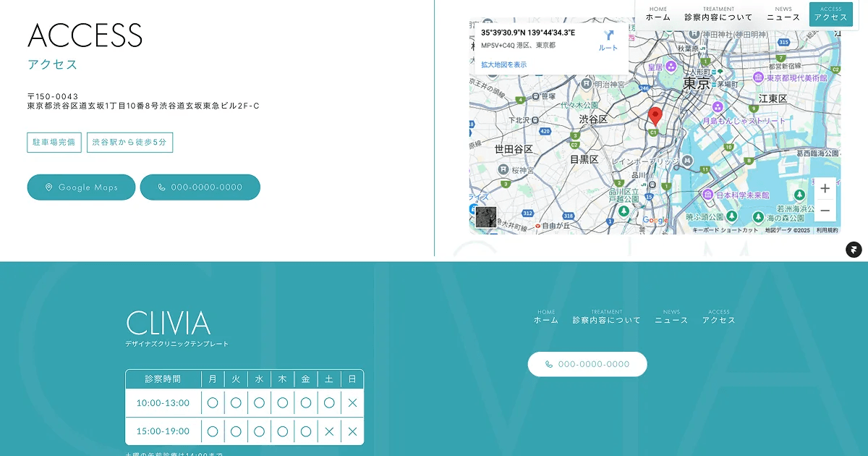Click the Framer badge icon
The image size is (868, 456).
tap(854, 250)
